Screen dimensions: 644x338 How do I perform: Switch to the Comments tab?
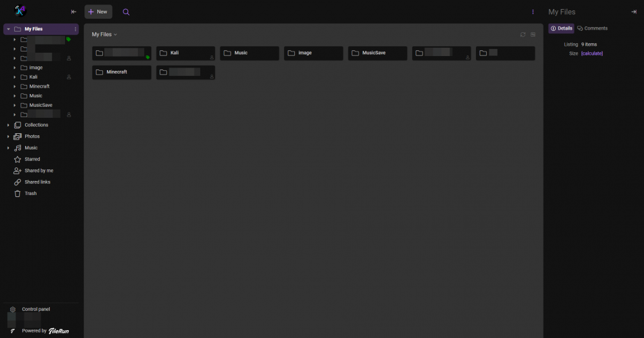pyautogui.click(x=592, y=28)
